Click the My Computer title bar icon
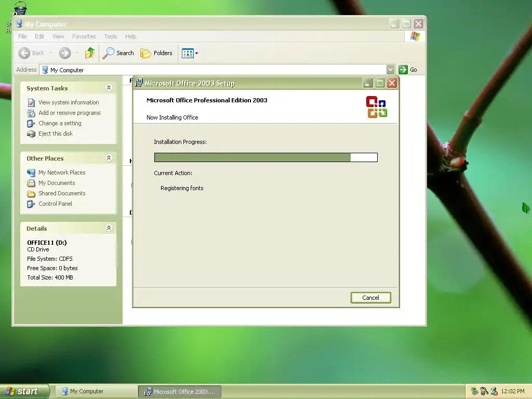532x399 pixels. click(x=19, y=24)
